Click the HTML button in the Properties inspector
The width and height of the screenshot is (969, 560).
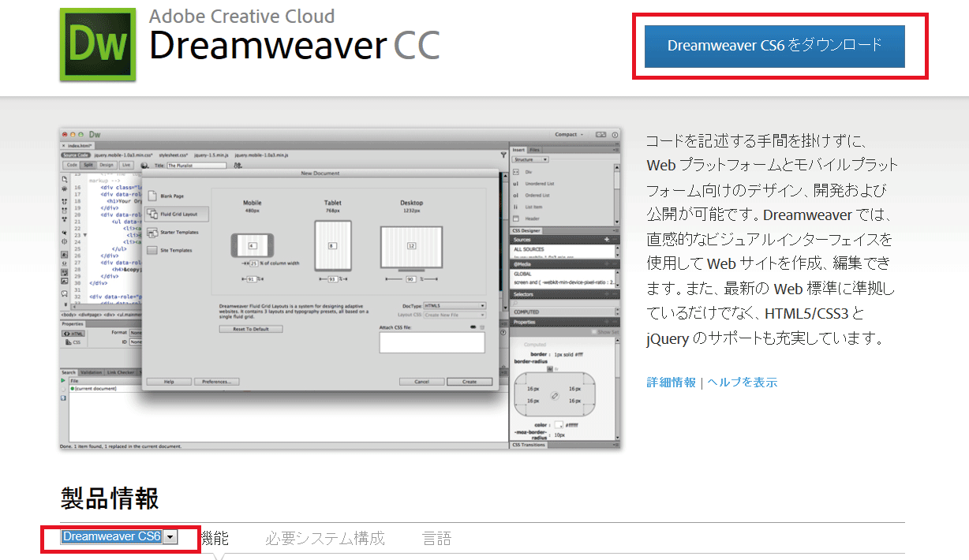coord(74,333)
